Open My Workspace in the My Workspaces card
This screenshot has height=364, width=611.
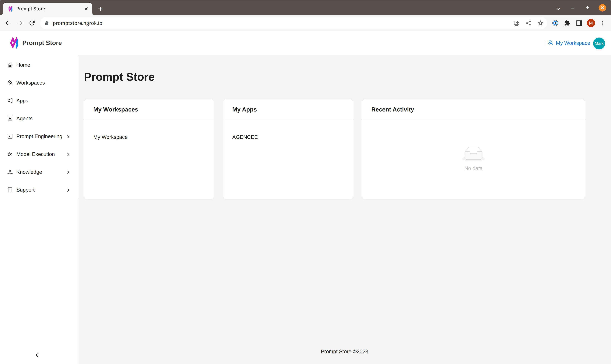coord(110,137)
